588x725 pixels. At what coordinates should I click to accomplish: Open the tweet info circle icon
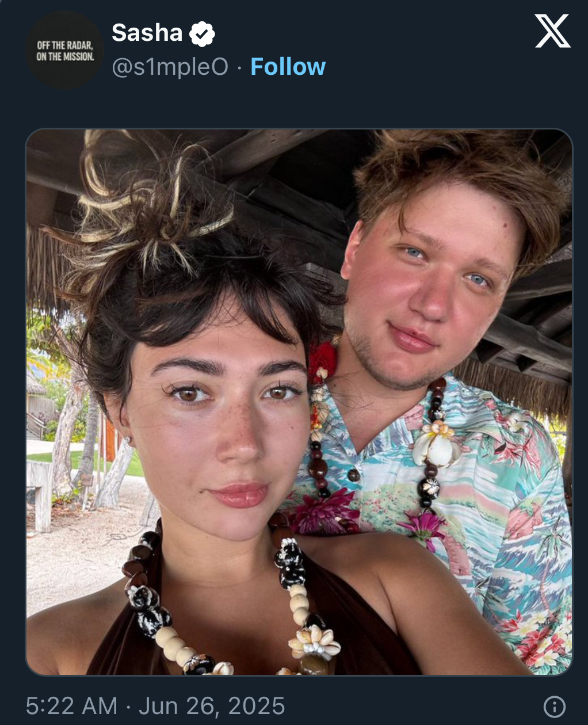tap(555, 707)
